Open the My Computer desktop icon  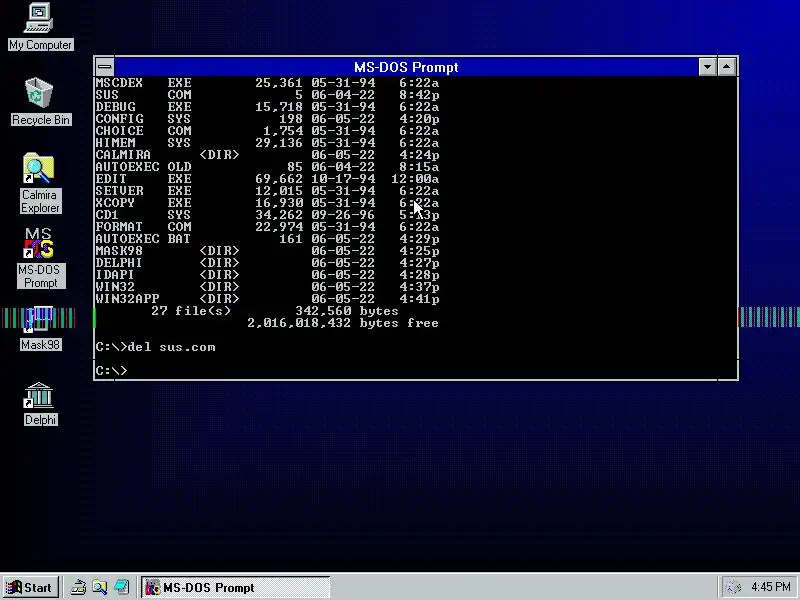40,27
